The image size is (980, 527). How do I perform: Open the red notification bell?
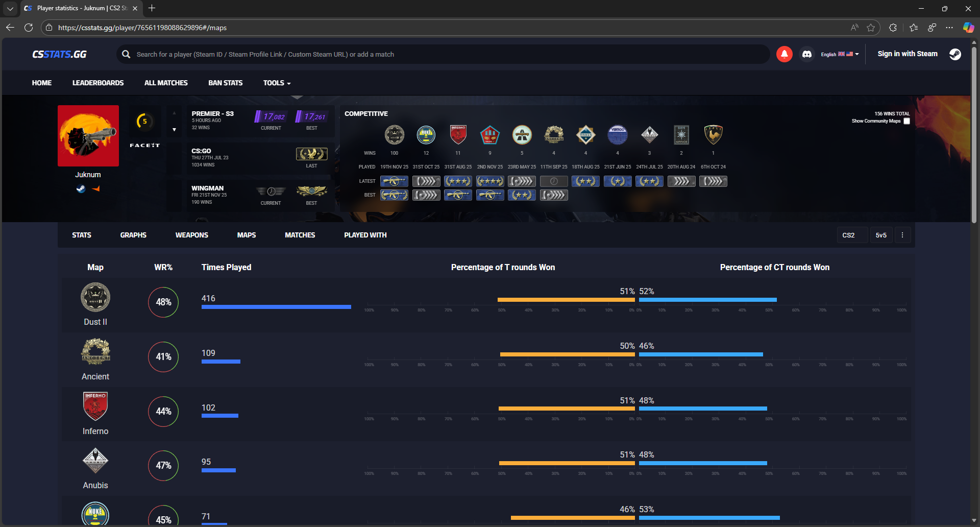pyautogui.click(x=784, y=54)
